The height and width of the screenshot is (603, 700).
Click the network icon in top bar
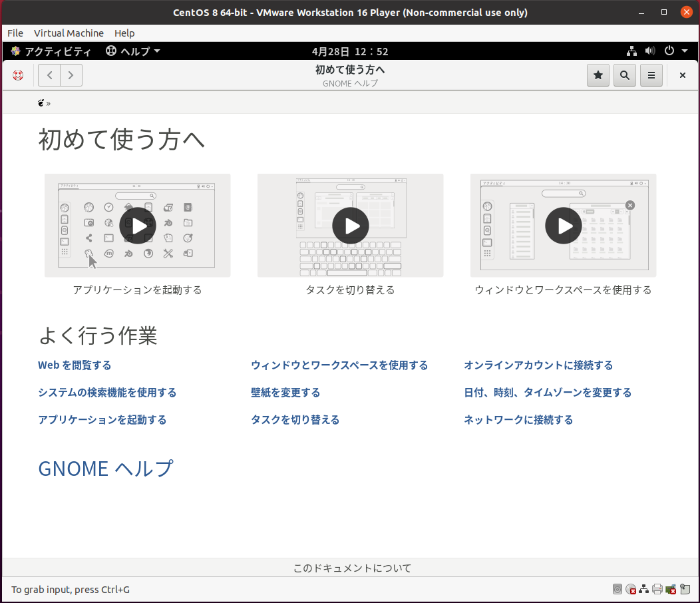pyautogui.click(x=632, y=51)
